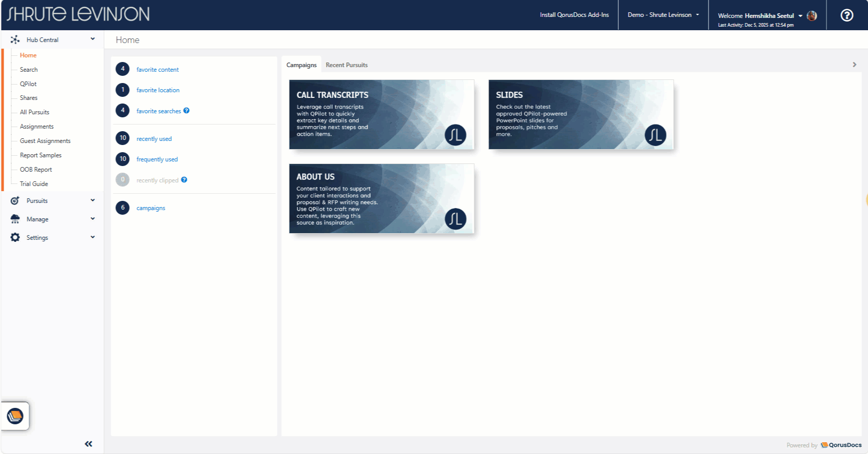Click the recently clipped info icon

click(184, 180)
